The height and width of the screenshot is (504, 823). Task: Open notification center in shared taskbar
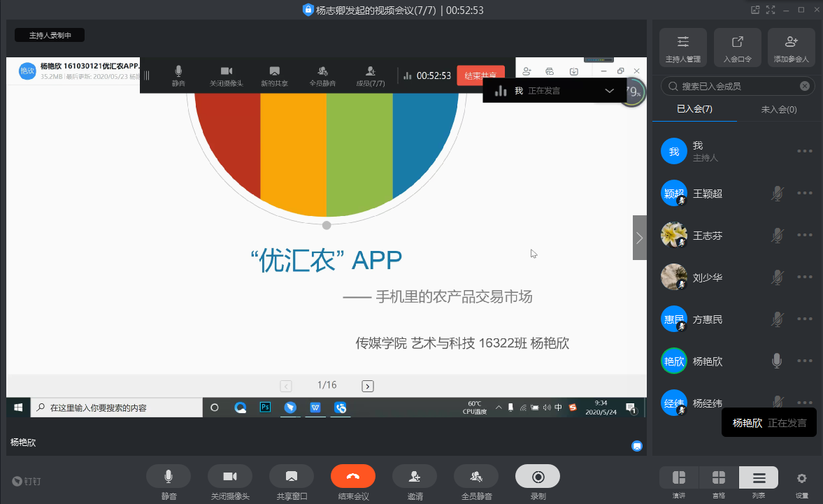tap(631, 408)
